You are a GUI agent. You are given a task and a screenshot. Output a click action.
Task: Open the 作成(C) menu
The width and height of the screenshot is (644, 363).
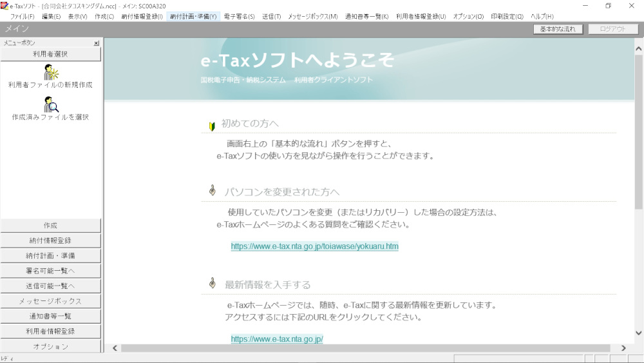[104, 17]
